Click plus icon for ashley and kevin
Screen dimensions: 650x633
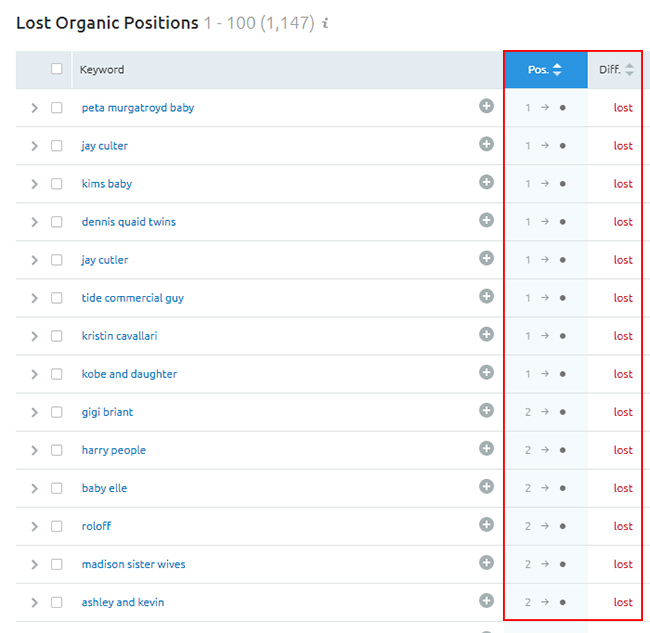click(x=486, y=601)
